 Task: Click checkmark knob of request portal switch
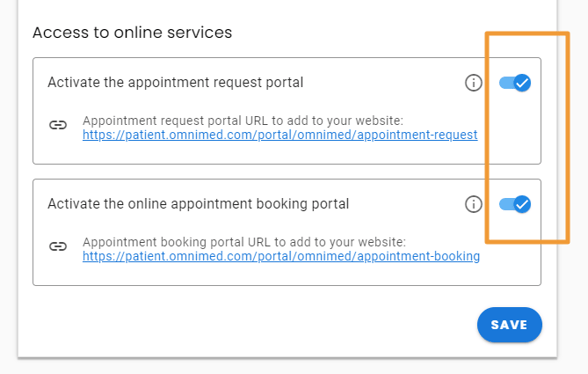[x=522, y=83]
